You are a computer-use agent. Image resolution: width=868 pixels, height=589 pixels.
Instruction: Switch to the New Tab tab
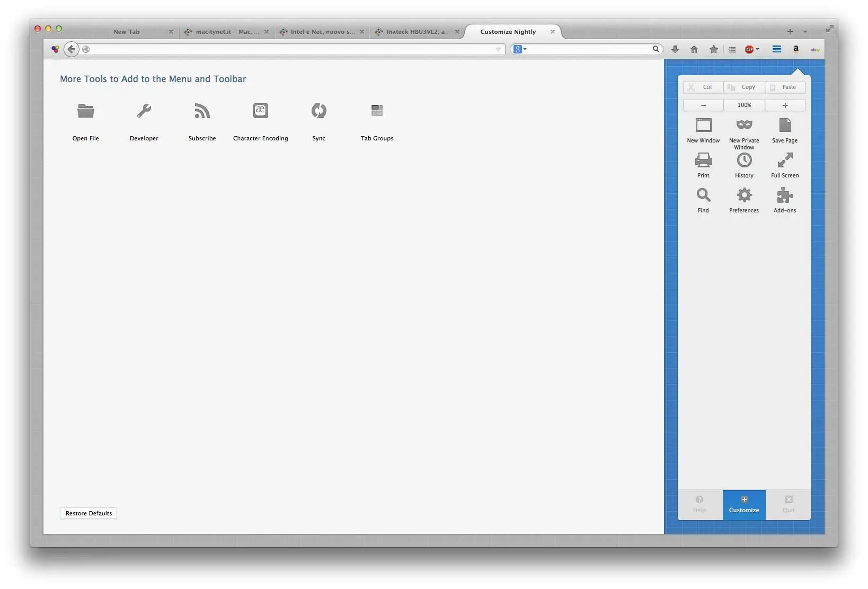pyautogui.click(x=127, y=32)
